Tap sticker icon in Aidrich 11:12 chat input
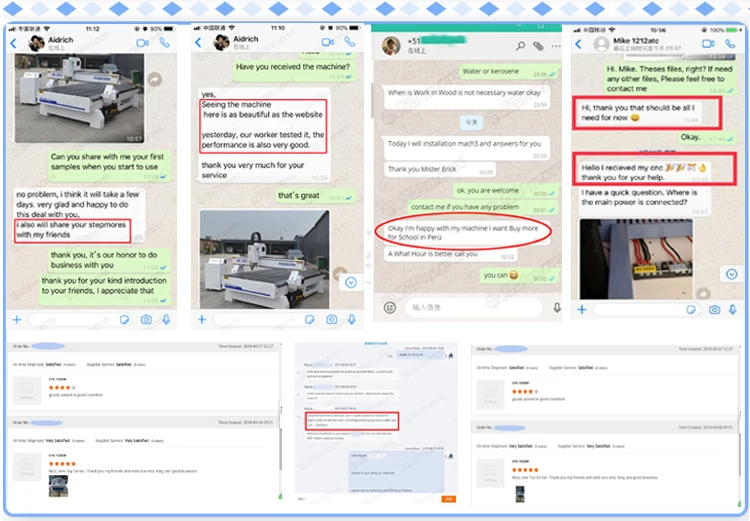The height and width of the screenshot is (521, 750). pyautogui.click(x=124, y=319)
